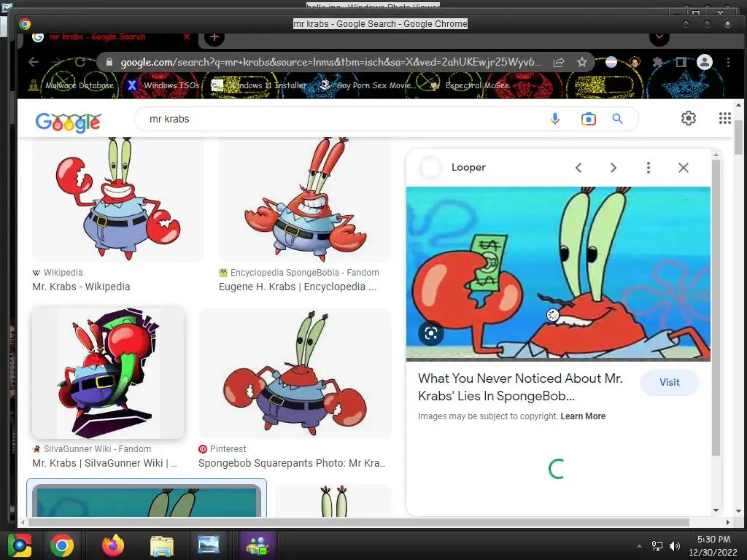Bookmark this page with the star icon

581,62
